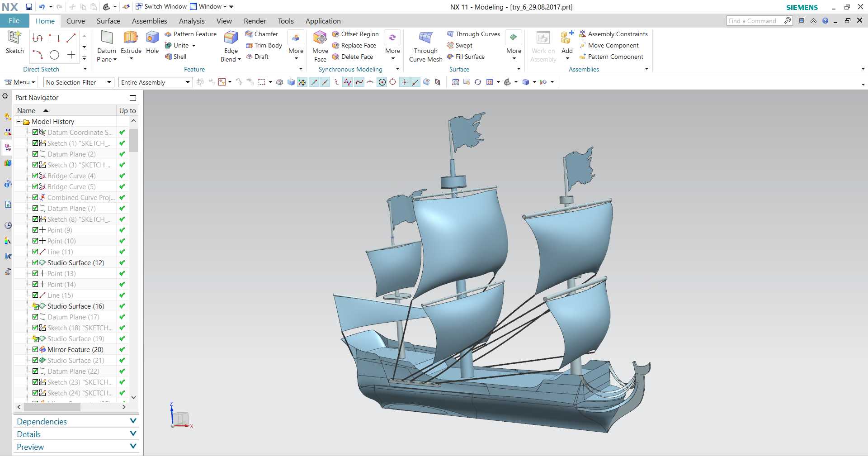The width and height of the screenshot is (868, 457).
Task: Click the Pattern Feature tool
Action: 190,34
